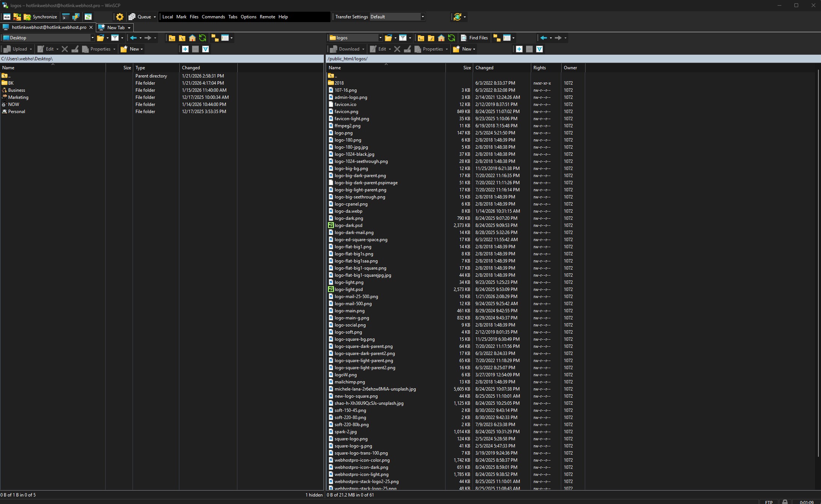Screen dimensions: 821x504
Task: Switch to the New Tab session
Action: point(115,27)
